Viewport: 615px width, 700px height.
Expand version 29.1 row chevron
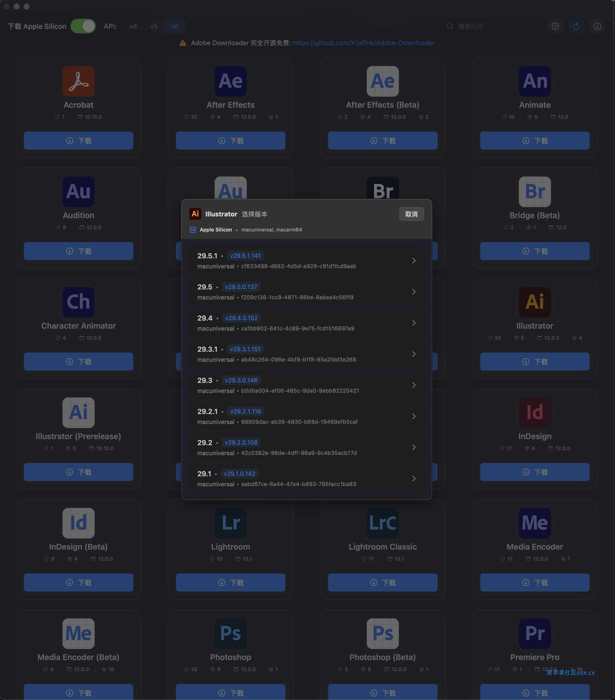[414, 479]
